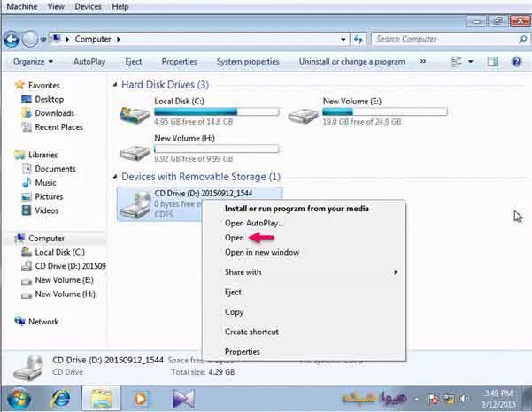Select New Volume (H:) in navigation tree
This screenshot has width=532, height=412.
[x=66, y=294]
